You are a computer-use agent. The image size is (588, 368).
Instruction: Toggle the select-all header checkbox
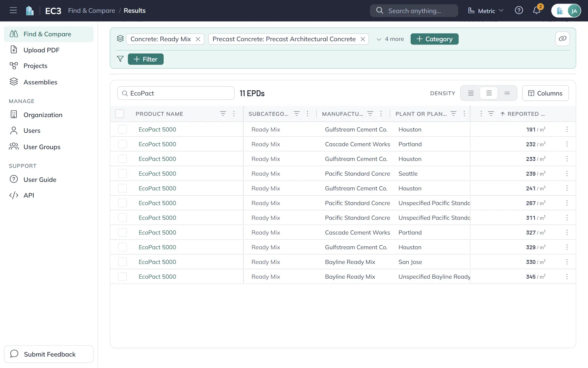(x=120, y=114)
